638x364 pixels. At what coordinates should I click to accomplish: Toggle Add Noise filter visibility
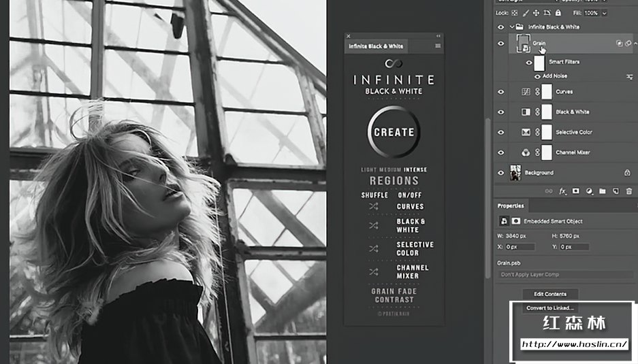point(537,76)
